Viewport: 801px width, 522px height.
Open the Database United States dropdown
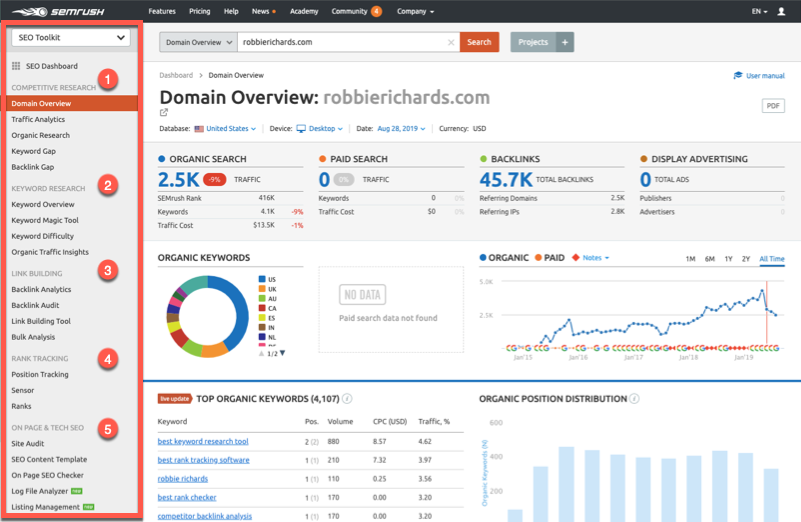point(225,129)
